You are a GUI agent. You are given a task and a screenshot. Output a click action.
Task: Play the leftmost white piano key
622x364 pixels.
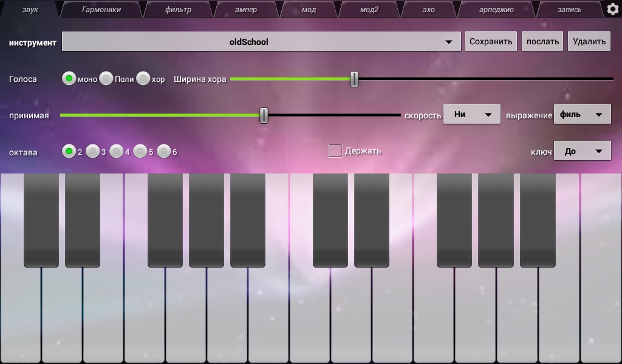click(x=20, y=315)
